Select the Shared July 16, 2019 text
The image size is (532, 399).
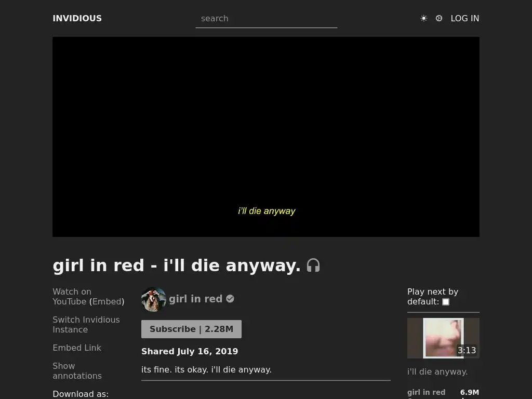[x=190, y=352]
